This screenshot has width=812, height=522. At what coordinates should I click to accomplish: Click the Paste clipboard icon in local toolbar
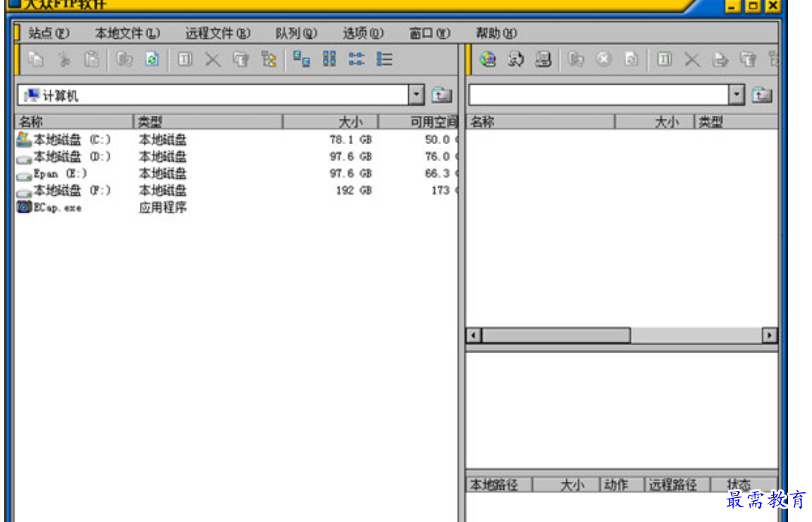click(x=92, y=59)
